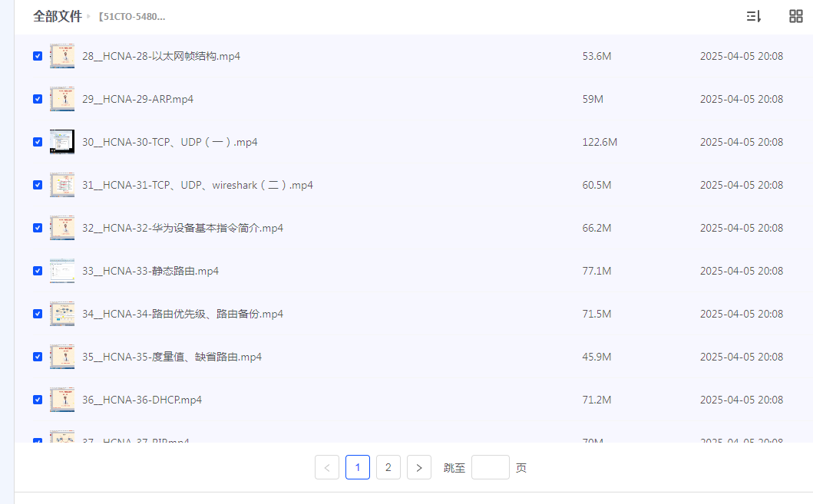Click the thumbnail of 36__HCNA-36-DHCP.mp4

pos(62,399)
